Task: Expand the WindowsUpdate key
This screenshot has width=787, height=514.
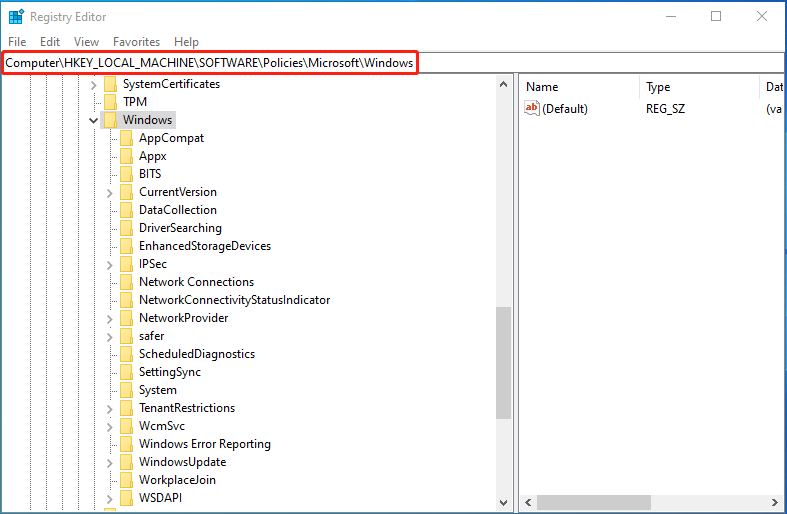Action: coord(109,463)
